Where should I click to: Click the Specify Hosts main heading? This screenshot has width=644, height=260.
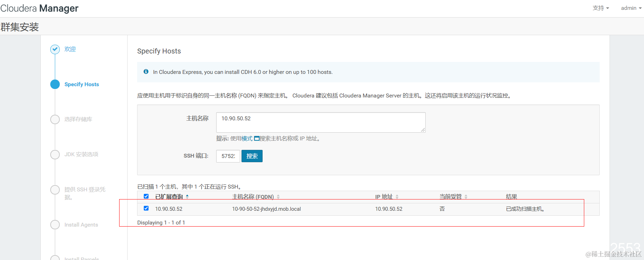(159, 51)
